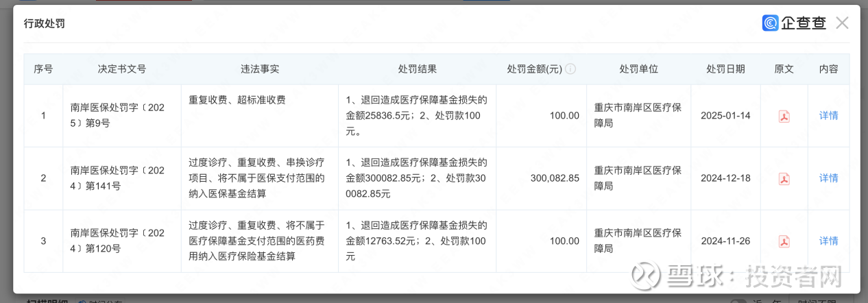Open PDF original for penalty row 3
This screenshot has width=868, height=303.
[784, 241]
